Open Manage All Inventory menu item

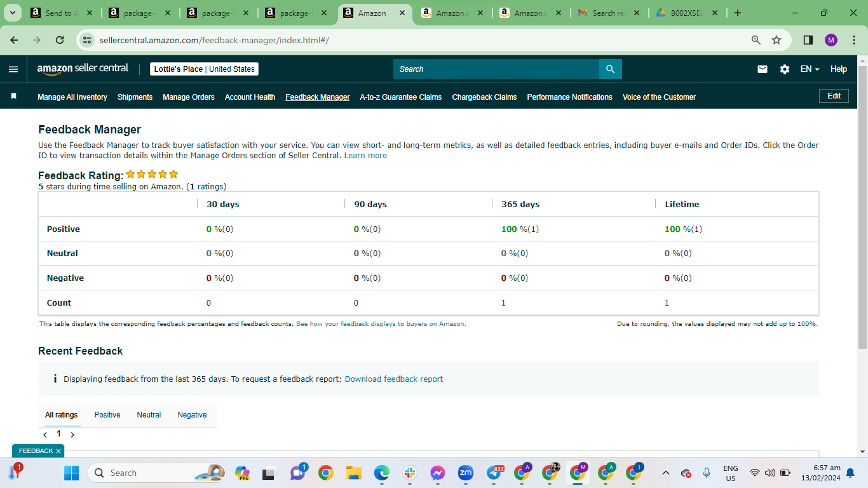click(72, 97)
